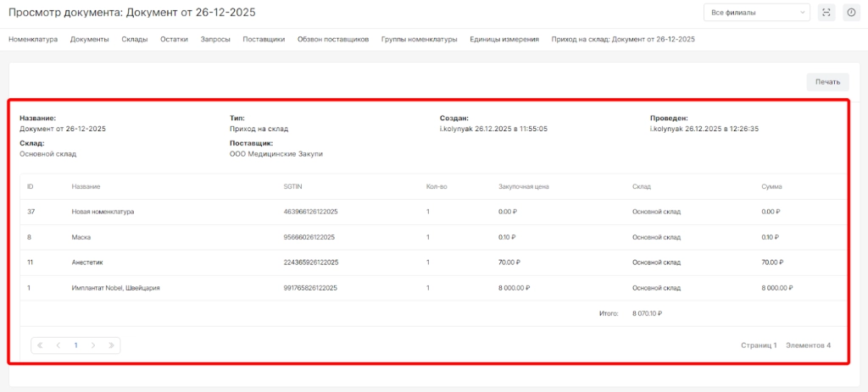This screenshot has width=868, height=392.
Task: Open Единицы измерения tab
Action: click(504, 39)
